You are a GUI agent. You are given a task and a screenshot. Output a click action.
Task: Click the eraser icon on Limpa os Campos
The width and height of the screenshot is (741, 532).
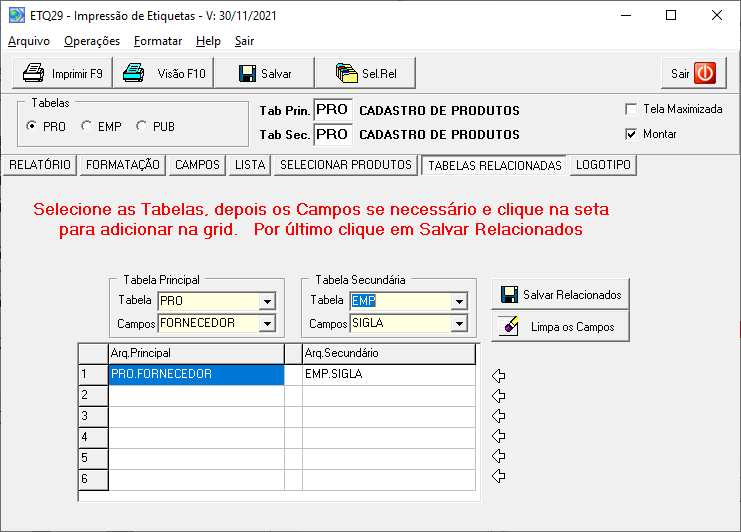[x=509, y=326]
